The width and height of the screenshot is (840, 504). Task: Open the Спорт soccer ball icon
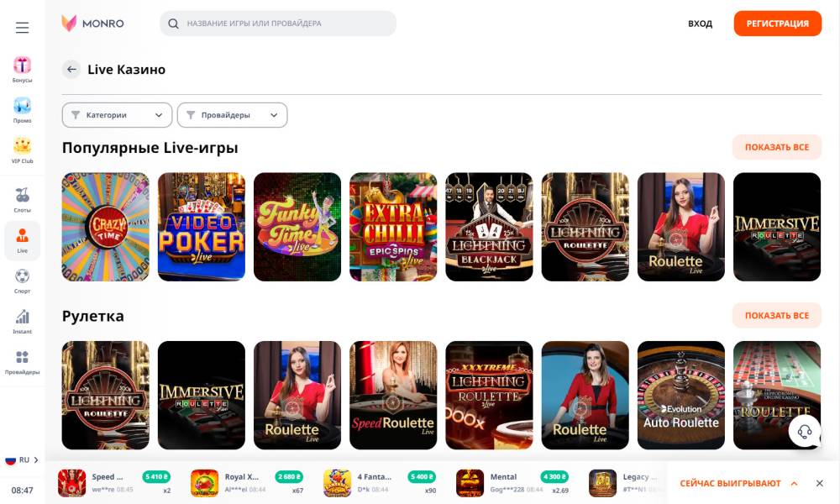pos(22,276)
